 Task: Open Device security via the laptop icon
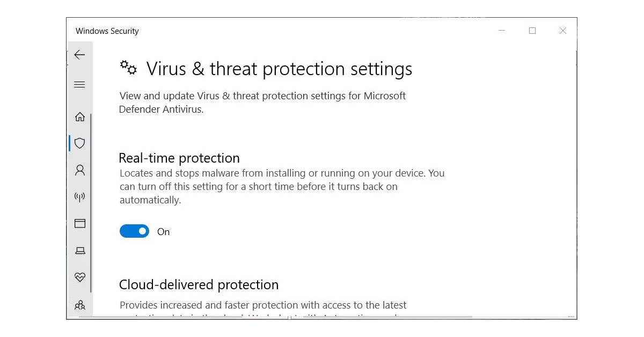[x=80, y=251]
